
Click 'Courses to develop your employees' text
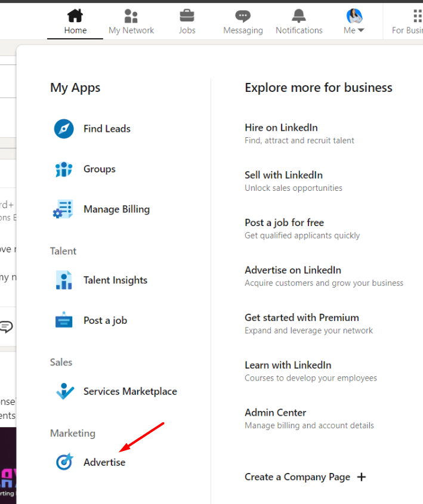pos(311,378)
